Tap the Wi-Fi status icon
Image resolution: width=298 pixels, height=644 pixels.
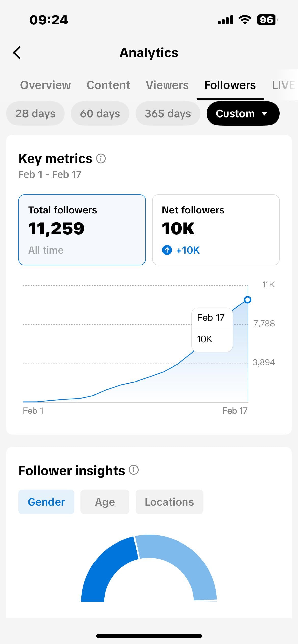[x=245, y=20]
